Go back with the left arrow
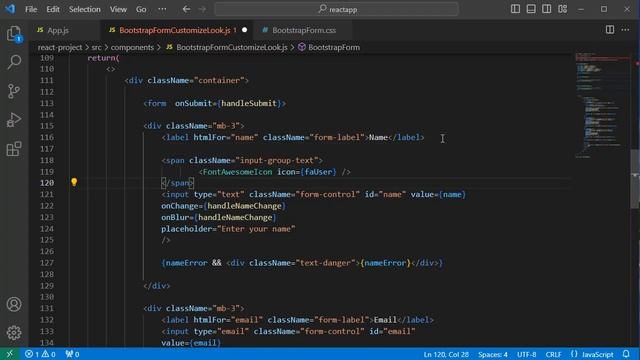Image resolution: width=640 pixels, height=360 pixels. 186,9
